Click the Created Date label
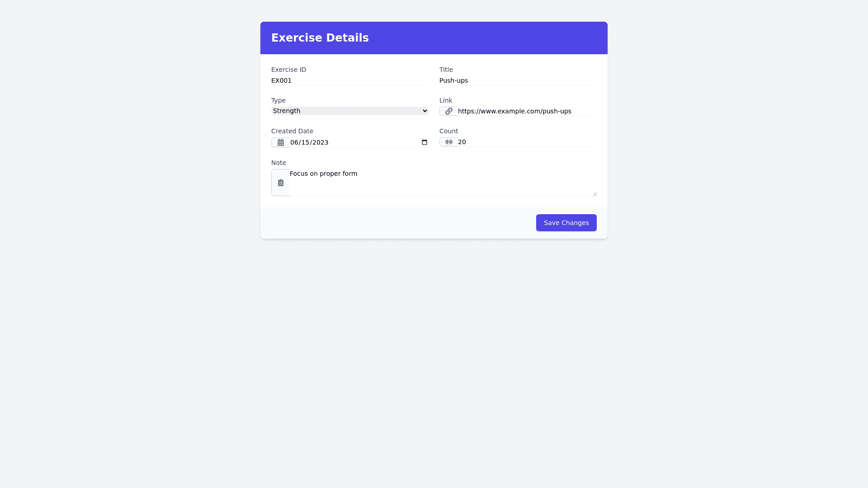 292,131
